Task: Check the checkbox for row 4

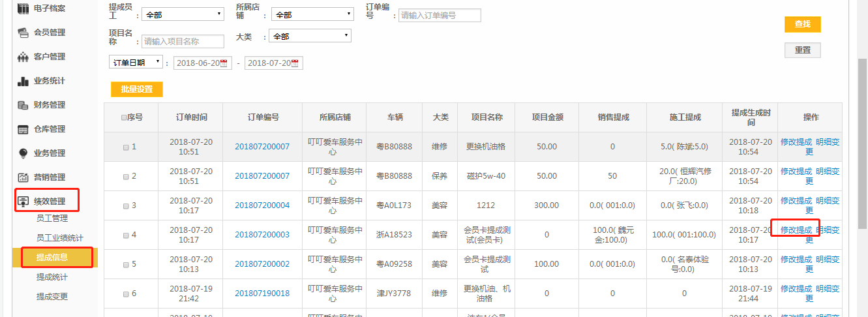Action: click(x=126, y=235)
